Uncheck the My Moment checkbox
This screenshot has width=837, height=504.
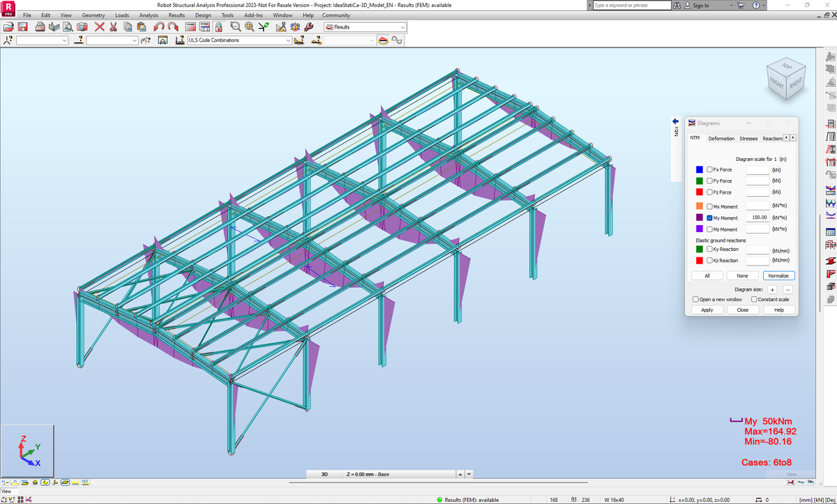click(709, 217)
